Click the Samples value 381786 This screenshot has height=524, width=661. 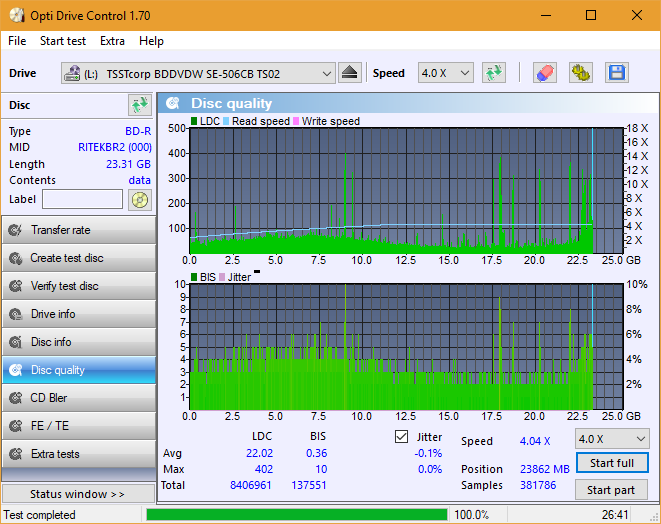tap(538, 485)
